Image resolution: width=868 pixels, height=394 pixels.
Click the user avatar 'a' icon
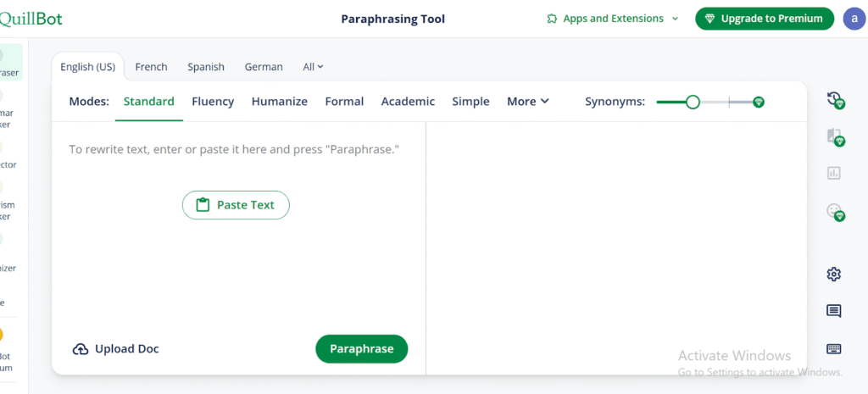click(x=854, y=19)
